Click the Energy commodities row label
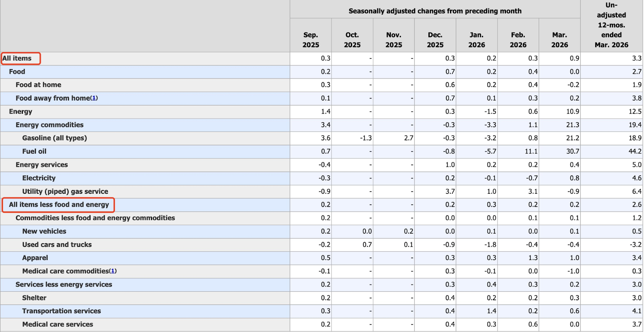This screenshot has height=332, width=644. pos(50,125)
